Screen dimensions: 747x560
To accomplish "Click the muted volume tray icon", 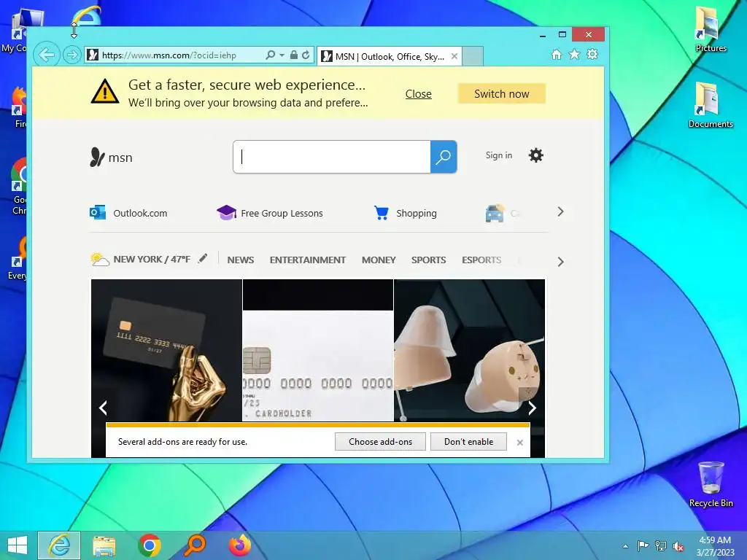I will point(678,546).
